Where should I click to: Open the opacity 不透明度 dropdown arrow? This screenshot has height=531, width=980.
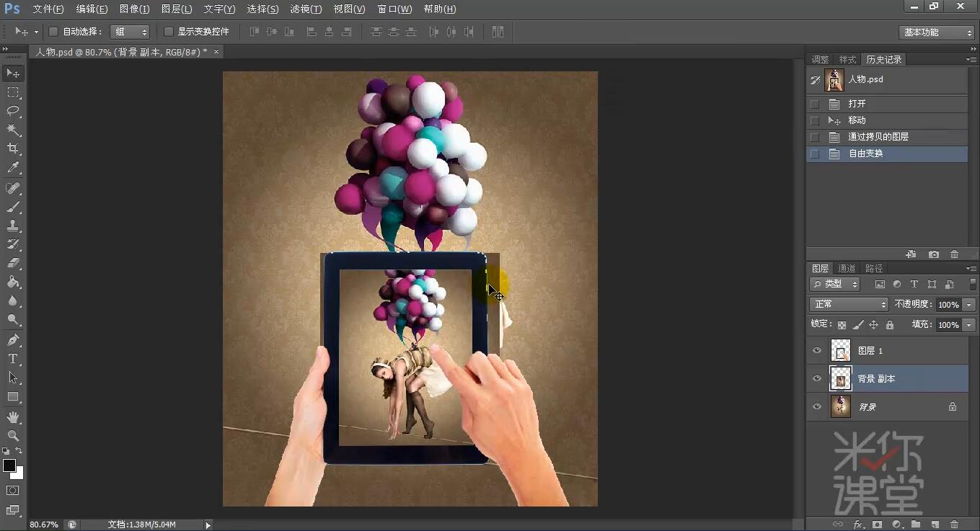(x=969, y=305)
